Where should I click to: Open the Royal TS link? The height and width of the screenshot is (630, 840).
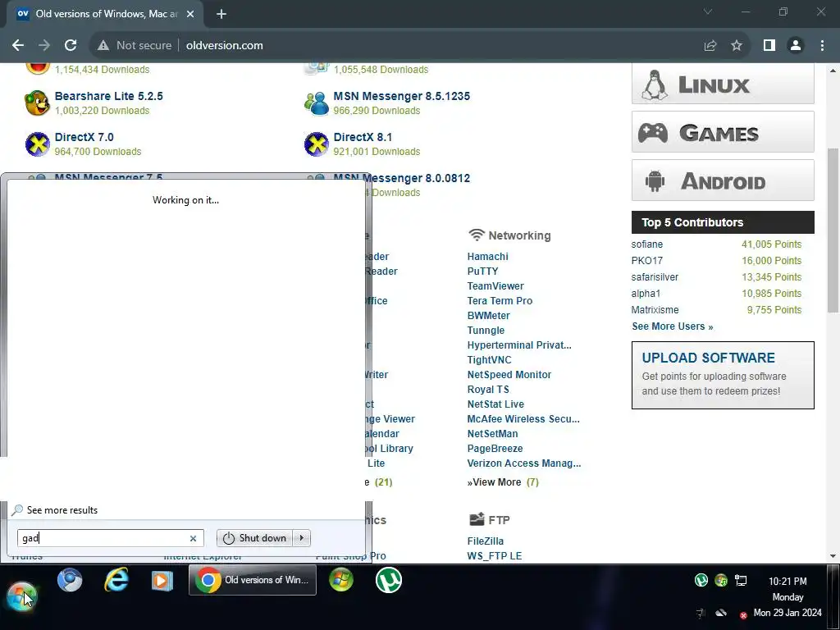coord(488,390)
